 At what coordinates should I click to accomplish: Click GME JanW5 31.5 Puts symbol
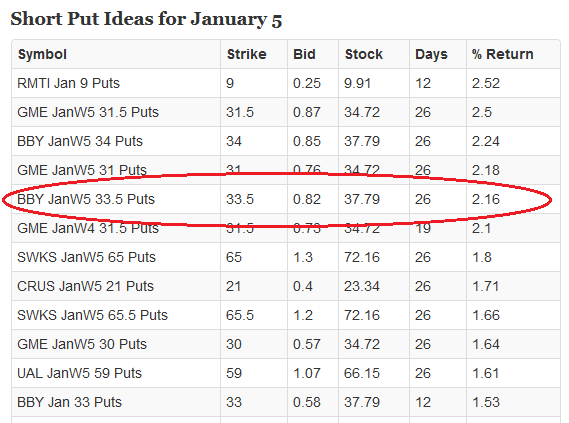click(x=88, y=112)
